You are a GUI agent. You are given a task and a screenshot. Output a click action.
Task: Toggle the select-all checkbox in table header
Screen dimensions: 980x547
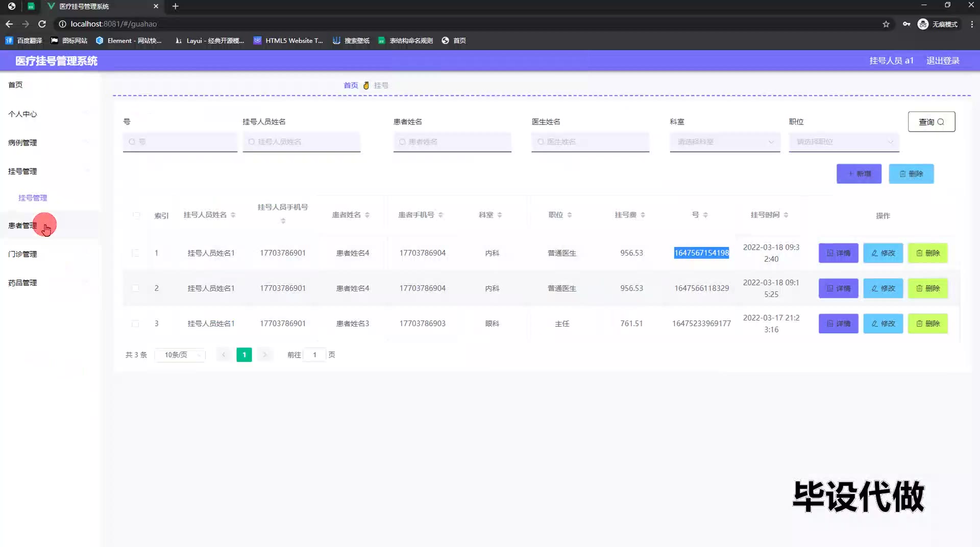coord(136,215)
